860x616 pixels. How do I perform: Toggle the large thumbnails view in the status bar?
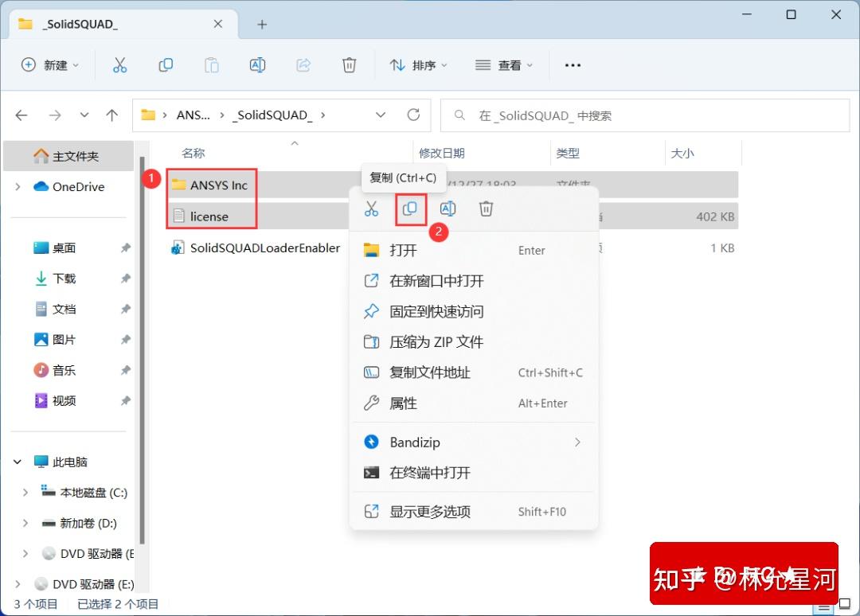[843, 605]
